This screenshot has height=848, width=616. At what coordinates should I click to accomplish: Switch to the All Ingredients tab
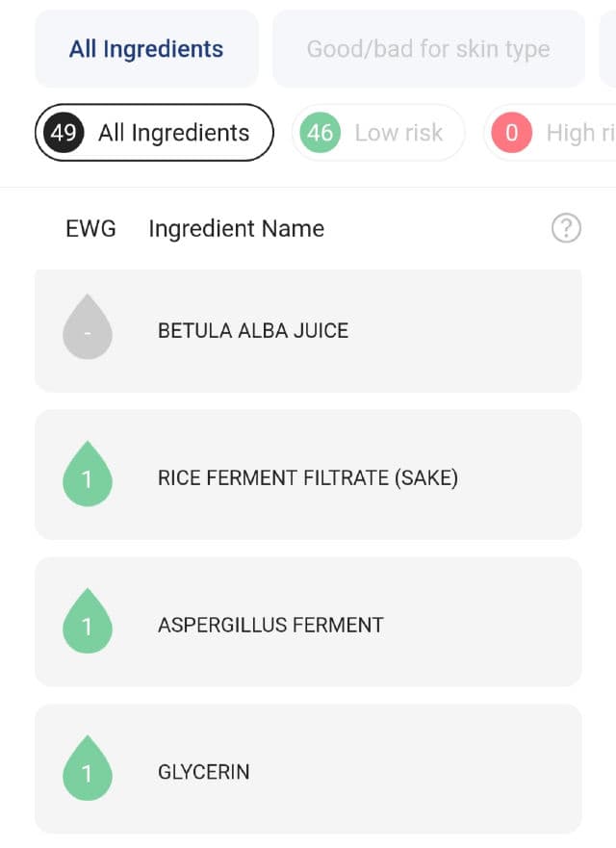click(146, 49)
